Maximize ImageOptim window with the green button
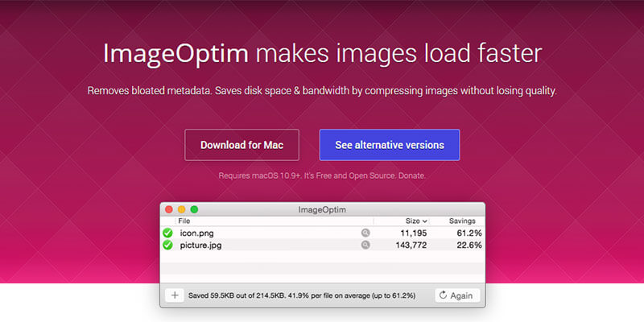 (x=194, y=209)
